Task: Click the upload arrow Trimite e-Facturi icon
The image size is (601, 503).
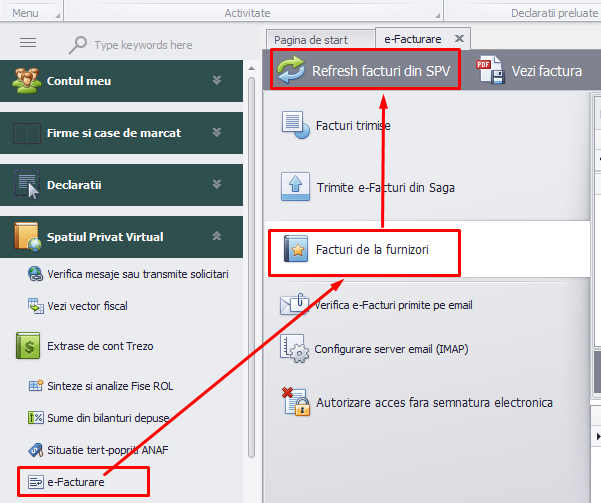Action: click(295, 187)
